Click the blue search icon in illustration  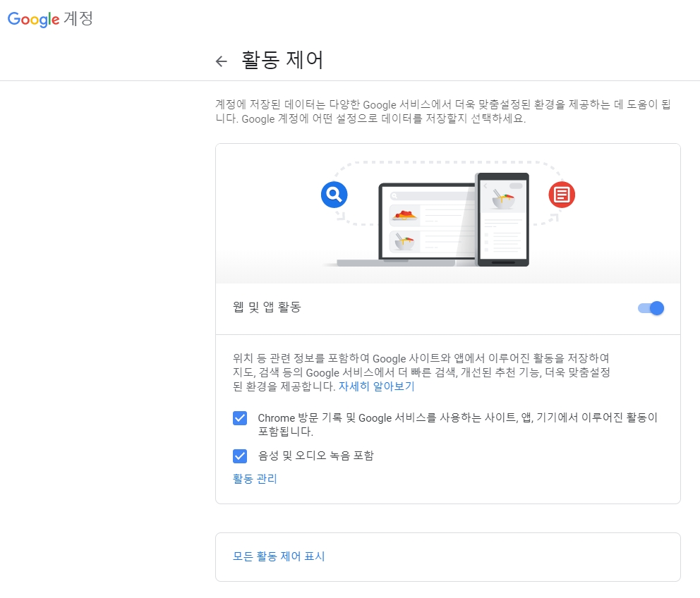pos(334,195)
